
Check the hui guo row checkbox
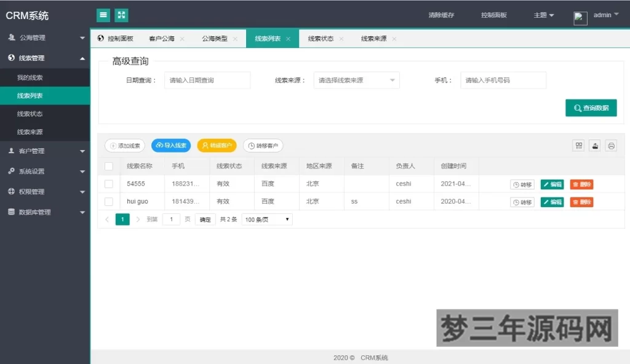[108, 201]
